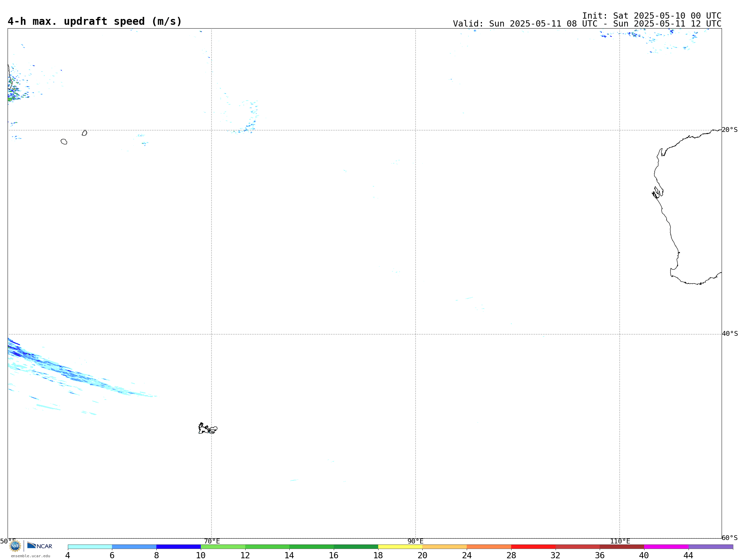Click the colorbar tick label 20

[x=423, y=555]
